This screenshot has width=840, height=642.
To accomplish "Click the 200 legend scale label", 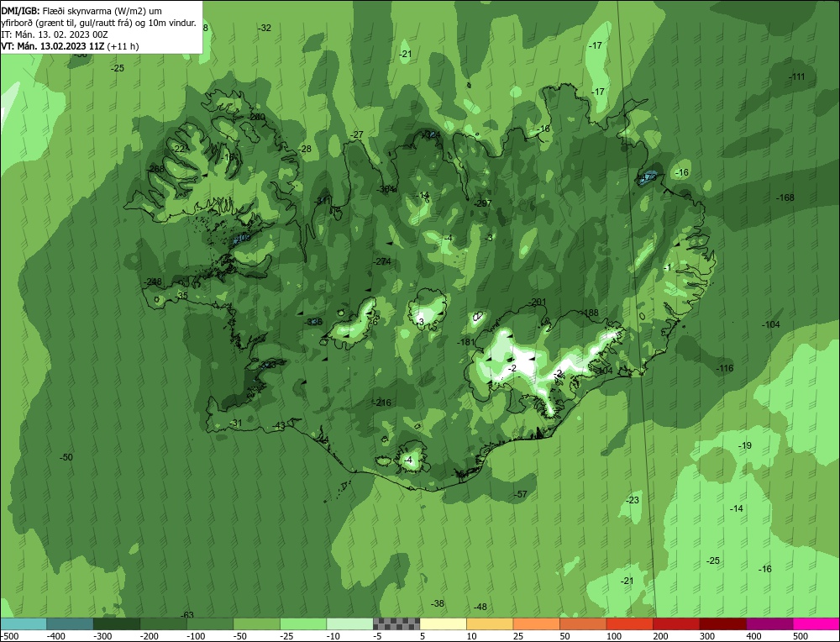I will [660, 636].
